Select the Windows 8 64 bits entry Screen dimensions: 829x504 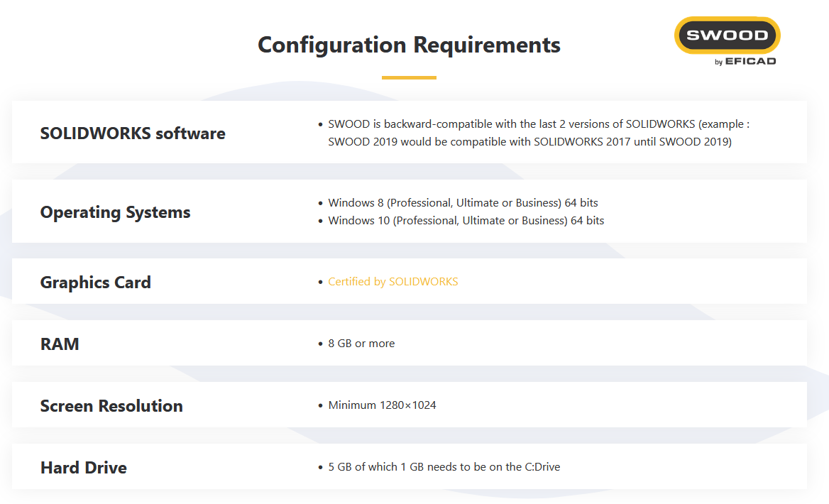[463, 203]
